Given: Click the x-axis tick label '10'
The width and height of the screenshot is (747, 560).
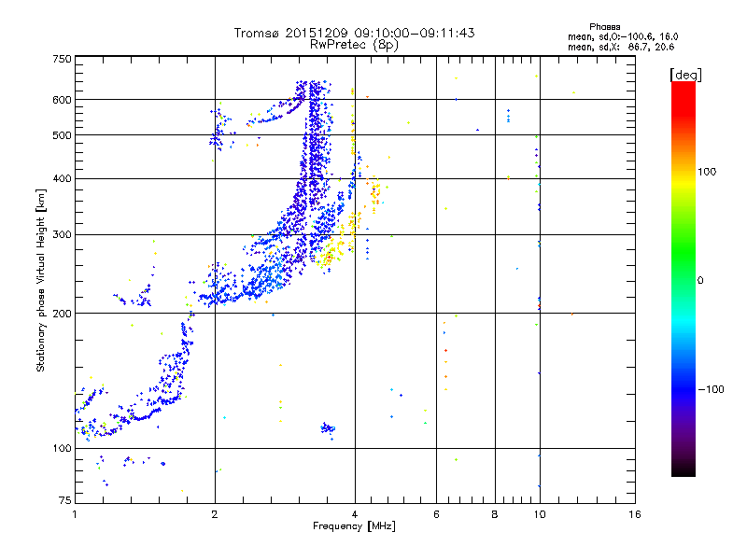Looking at the screenshot, I should point(540,514).
